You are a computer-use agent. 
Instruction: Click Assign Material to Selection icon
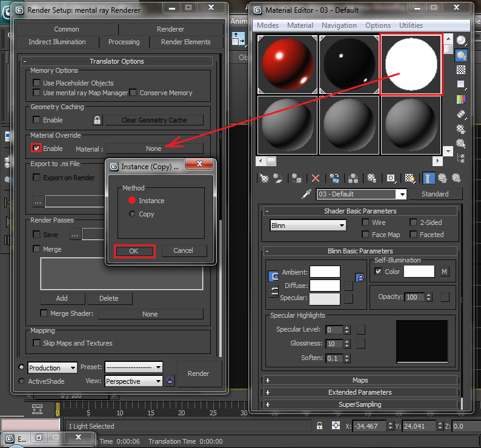296,178
